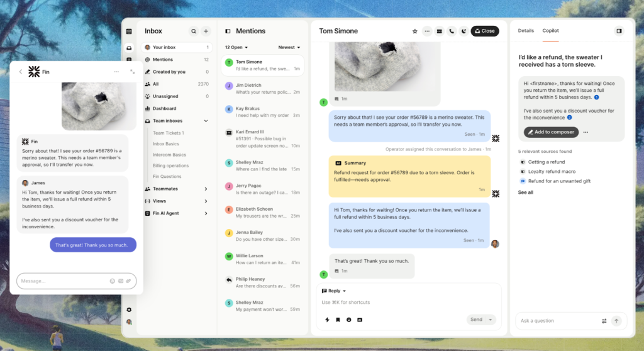Open Kari Emard III conversation

click(x=262, y=139)
